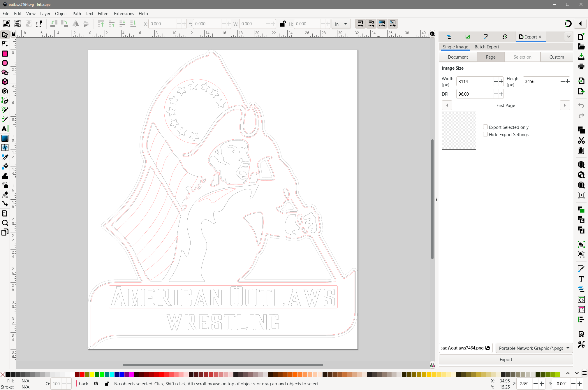Pick the magenta palette swatch
The height and width of the screenshot is (390, 588).
click(131, 375)
